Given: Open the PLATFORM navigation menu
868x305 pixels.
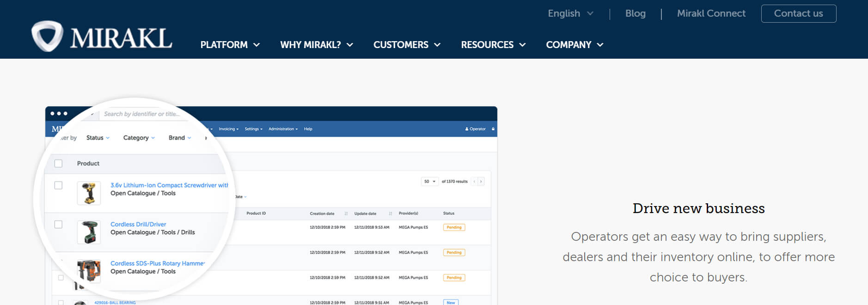Looking at the screenshot, I should [230, 45].
